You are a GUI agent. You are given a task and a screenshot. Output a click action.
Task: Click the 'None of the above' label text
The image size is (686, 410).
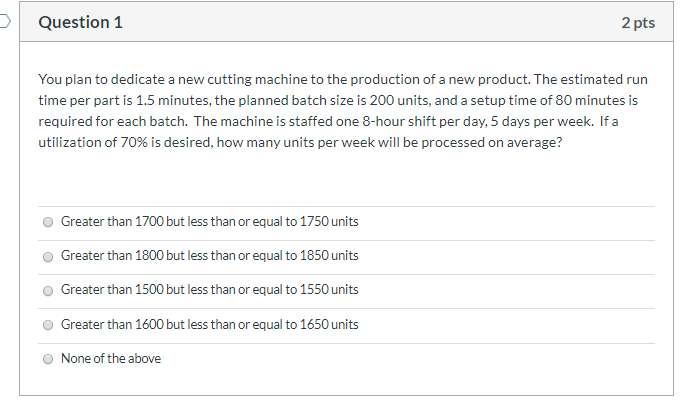click(x=110, y=358)
